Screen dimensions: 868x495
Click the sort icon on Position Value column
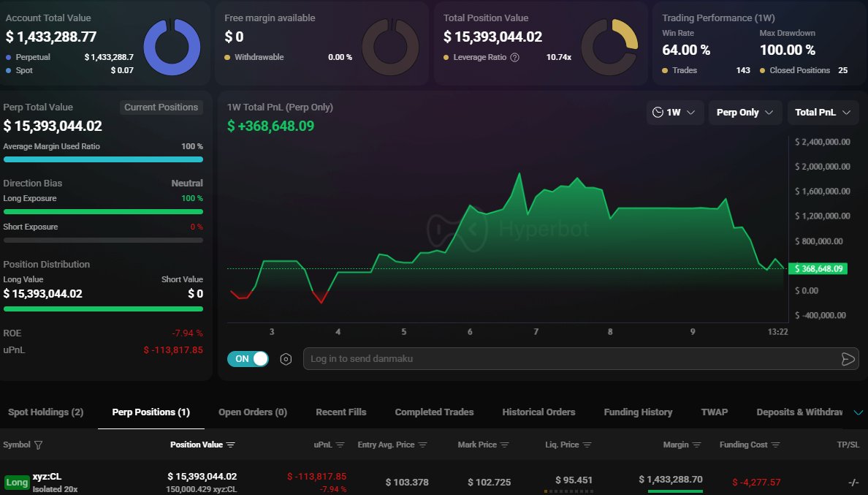tap(231, 444)
